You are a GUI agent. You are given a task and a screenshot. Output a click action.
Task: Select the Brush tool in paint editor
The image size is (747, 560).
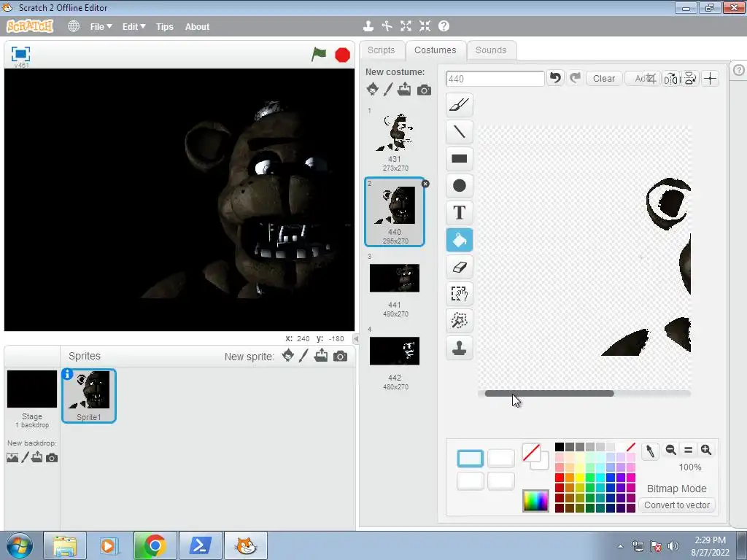coord(460,105)
